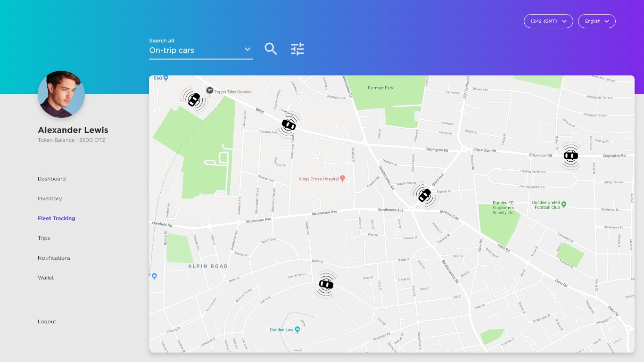Click the Logout link
The width and height of the screenshot is (644, 362).
click(x=47, y=321)
